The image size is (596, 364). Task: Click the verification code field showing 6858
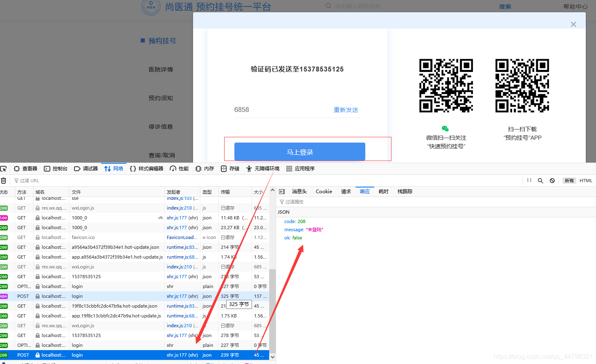[x=282, y=109]
